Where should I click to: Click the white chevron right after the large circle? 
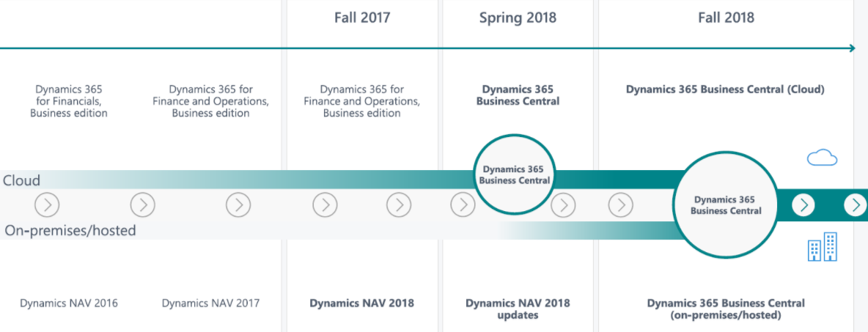803,205
